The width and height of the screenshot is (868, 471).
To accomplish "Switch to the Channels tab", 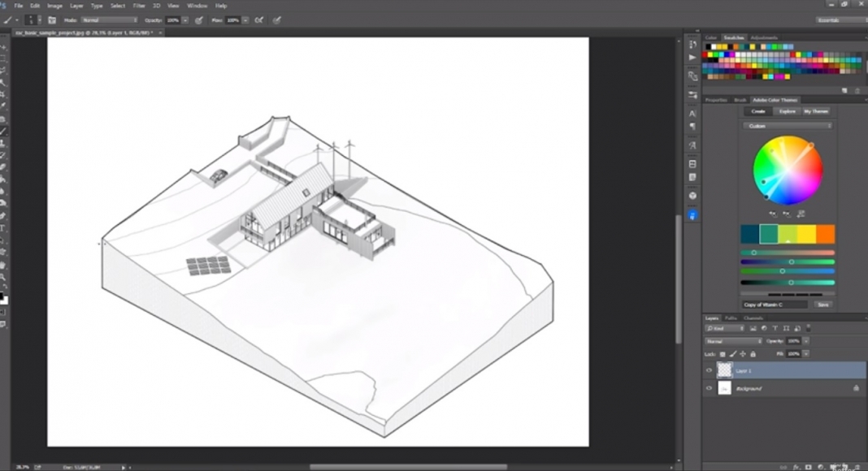I will [x=753, y=318].
